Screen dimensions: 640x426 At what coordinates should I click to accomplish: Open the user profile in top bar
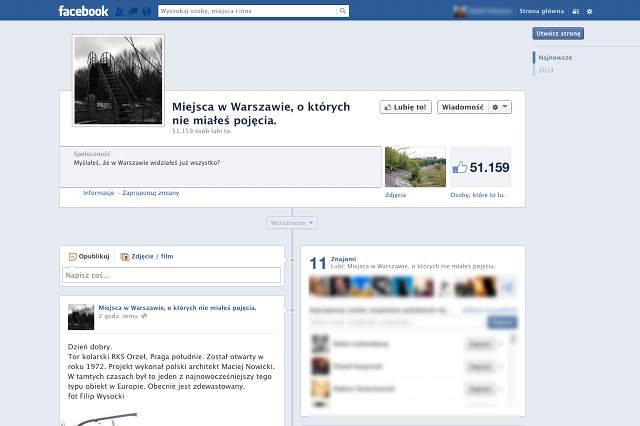482,11
